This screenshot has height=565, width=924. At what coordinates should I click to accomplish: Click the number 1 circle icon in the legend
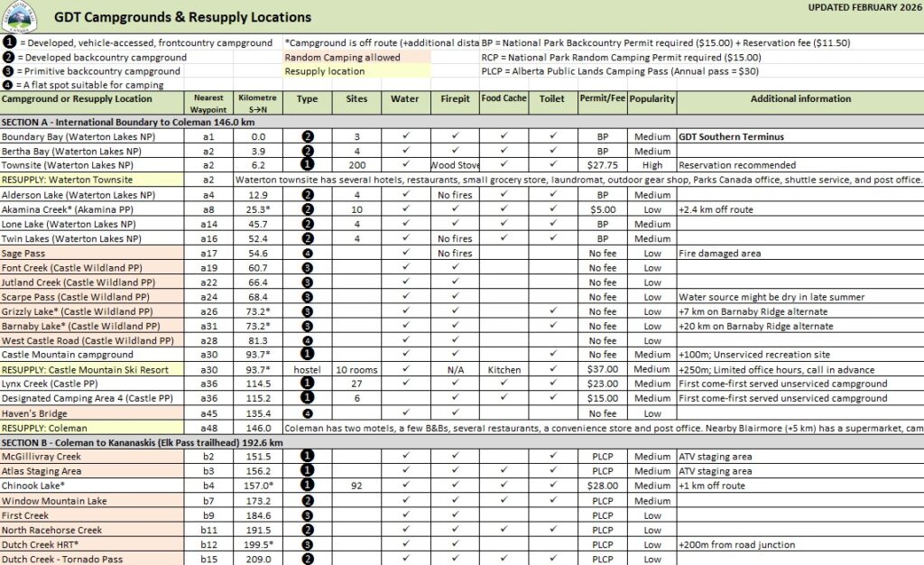click(8, 42)
